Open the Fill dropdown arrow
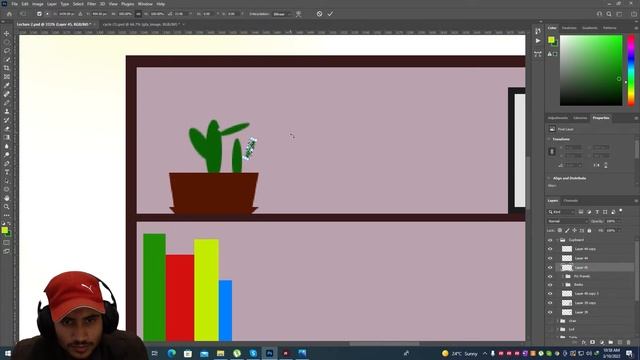640x360 pixels. 620,231
